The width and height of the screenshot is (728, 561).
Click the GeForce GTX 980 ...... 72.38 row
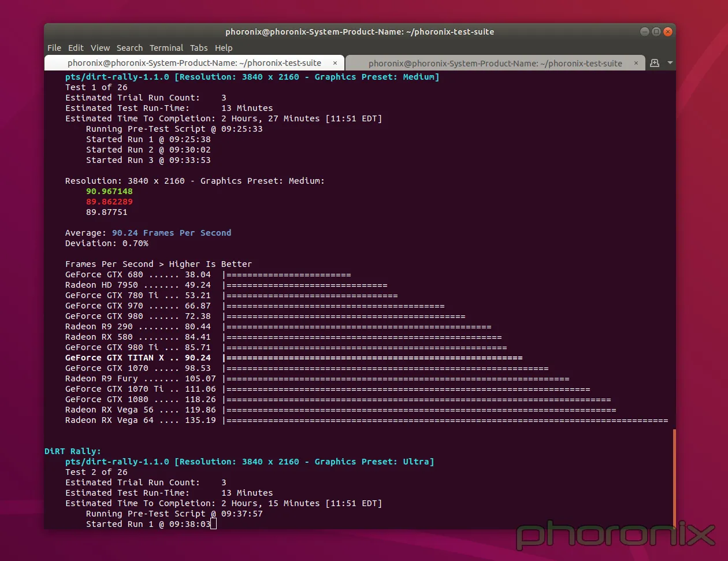[265, 316]
